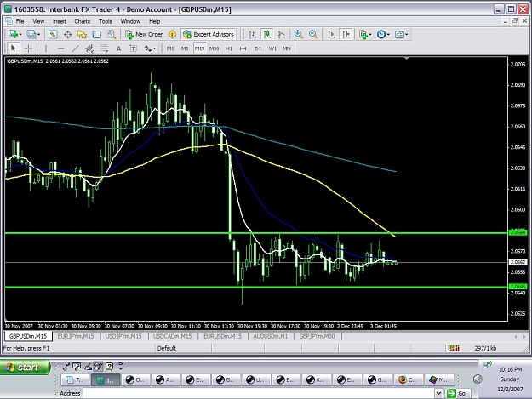Image resolution: width=532 pixels, height=399 pixels.
Task: Open the Data Window crosshair-target icon
Action: [x=67, y=34]
